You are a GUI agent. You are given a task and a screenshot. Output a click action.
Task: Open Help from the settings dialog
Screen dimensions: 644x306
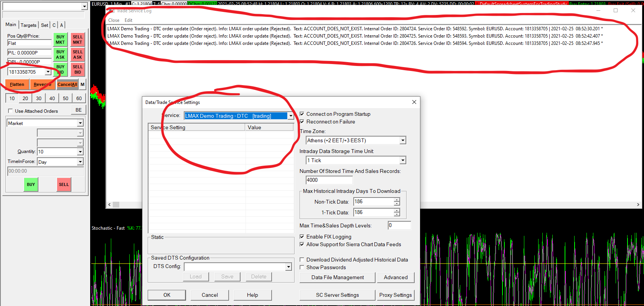252,295
